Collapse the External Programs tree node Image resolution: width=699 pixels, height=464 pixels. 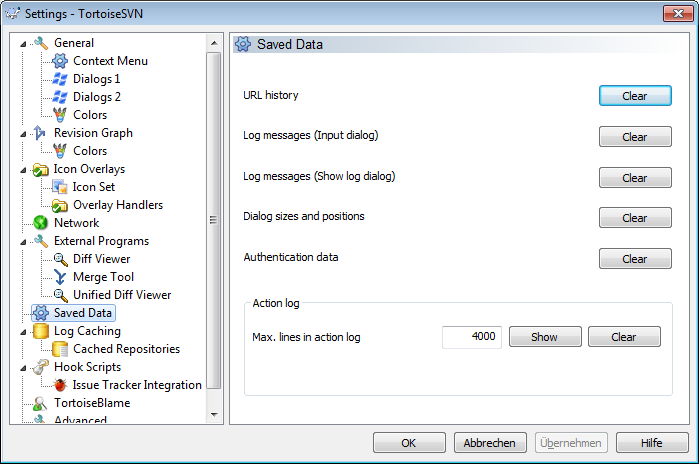pyautogui.click(x=23, y=242)
